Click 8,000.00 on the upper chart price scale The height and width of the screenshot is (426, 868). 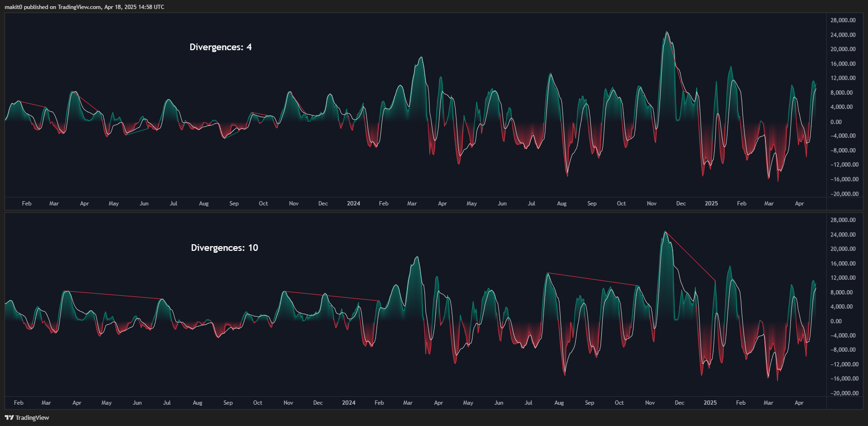[x=842, y=93]
